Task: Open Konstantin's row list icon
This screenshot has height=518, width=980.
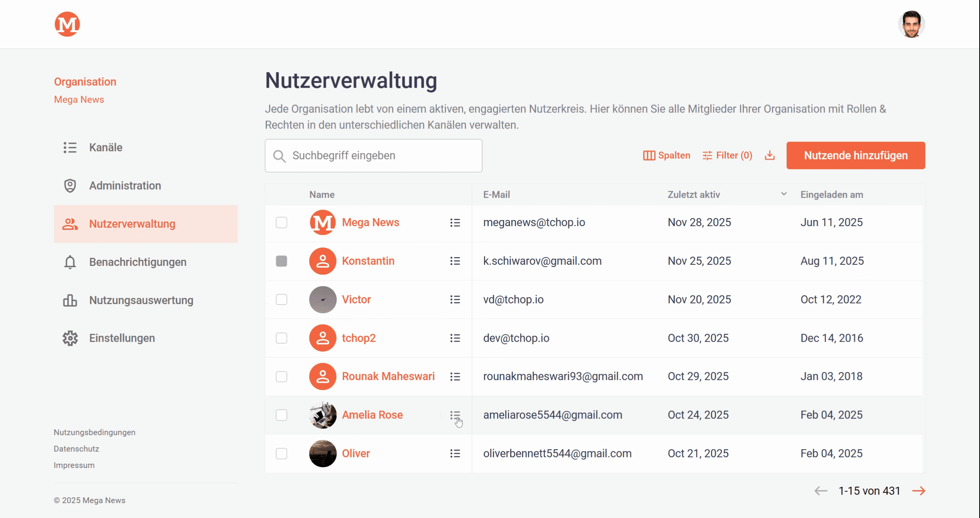Action: pyautogui.click(x=455, y=261)
